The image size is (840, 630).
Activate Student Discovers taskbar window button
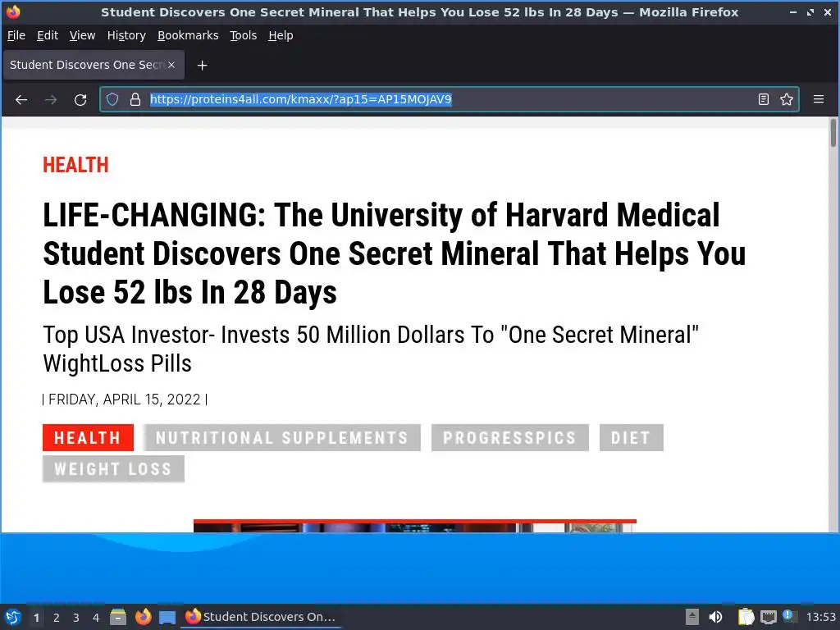[x=261, y=617]
